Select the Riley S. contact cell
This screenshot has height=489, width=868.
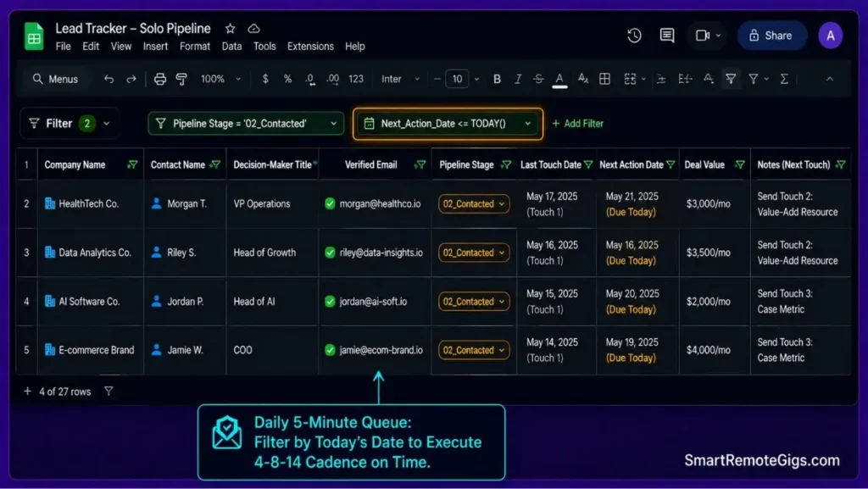[x=185, y=253]
